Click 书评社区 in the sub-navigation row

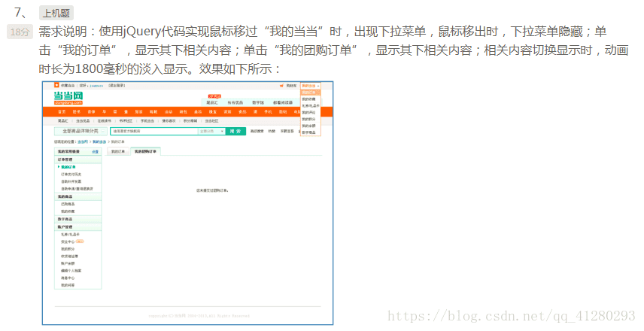[126, 120]
